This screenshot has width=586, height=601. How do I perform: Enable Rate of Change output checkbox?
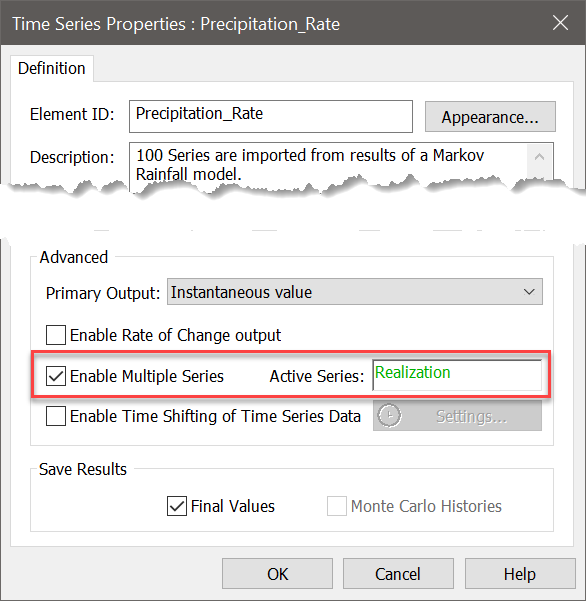click(56, 335)
